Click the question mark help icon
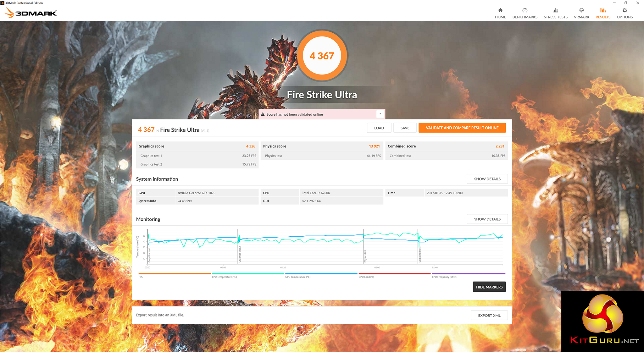Screen dimensions: 644x352 (x=380, y=114)
